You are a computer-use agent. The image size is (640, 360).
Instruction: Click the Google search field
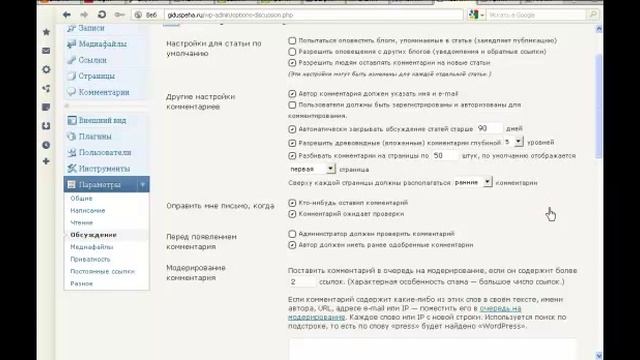536,15
